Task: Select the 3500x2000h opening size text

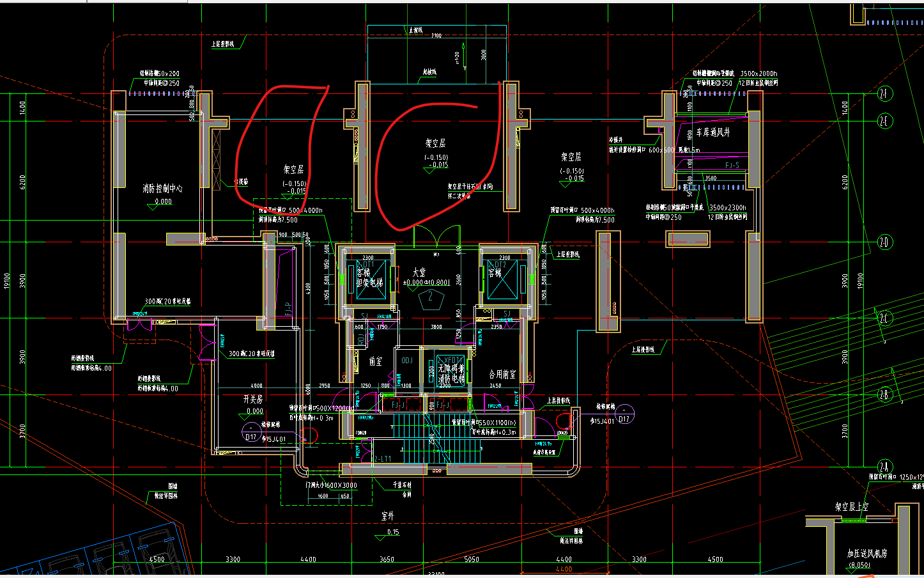Action: coord(758,74)
